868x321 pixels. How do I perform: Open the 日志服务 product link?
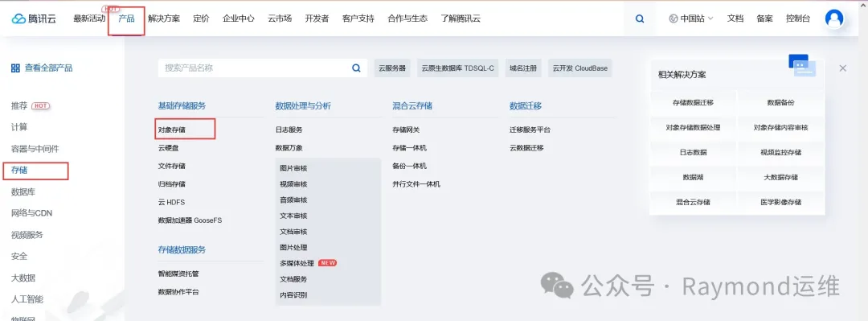pyautogui.click(x=289, y=130)
